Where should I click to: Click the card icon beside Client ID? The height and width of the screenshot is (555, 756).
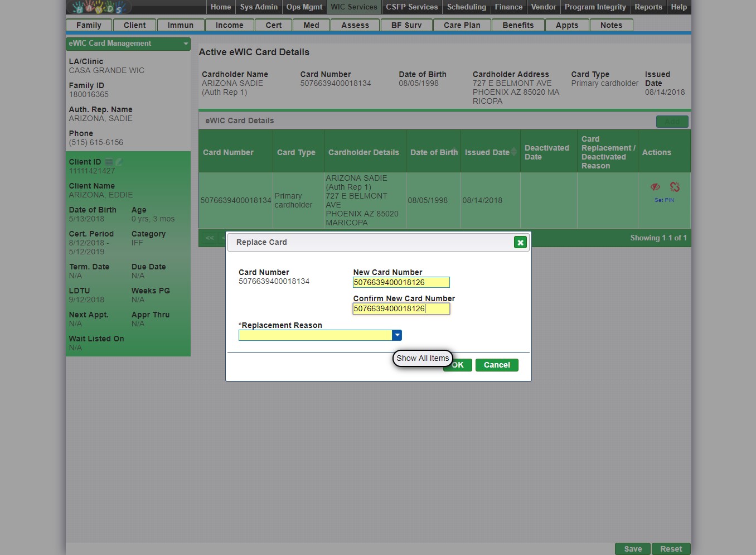109,162
